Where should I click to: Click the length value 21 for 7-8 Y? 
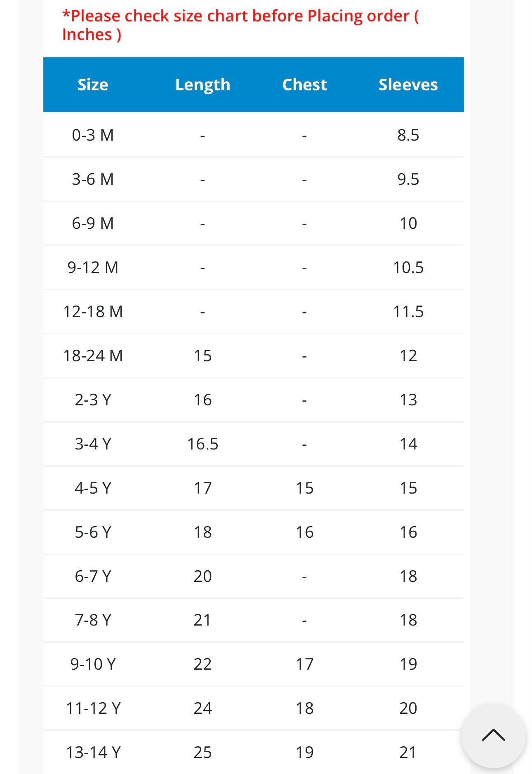click(x=202, y=620)
